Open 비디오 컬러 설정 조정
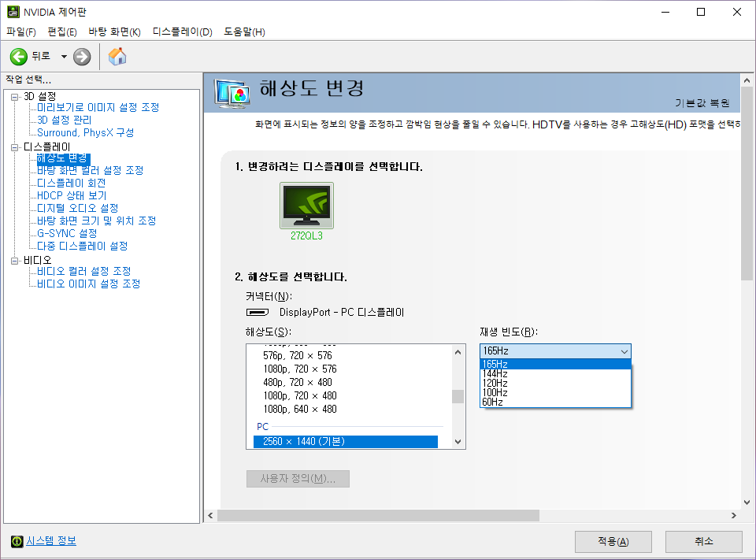 click(84, 271)
